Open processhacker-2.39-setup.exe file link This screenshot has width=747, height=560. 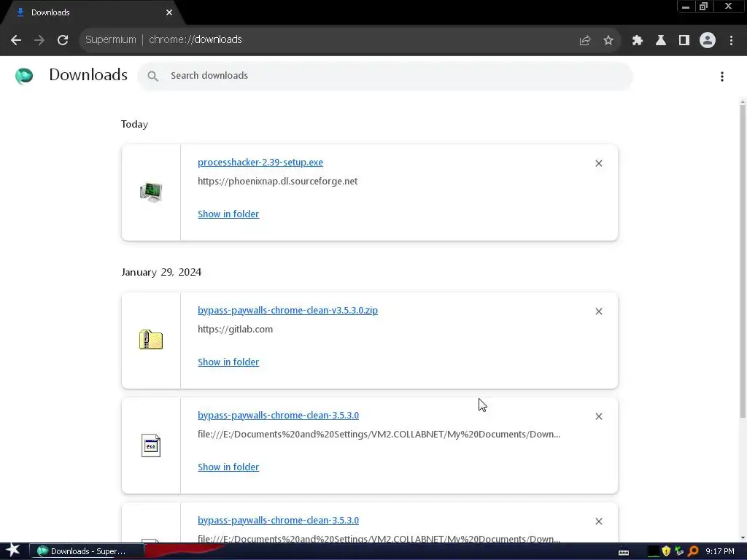pyautogui.click(x=260, y=163)
